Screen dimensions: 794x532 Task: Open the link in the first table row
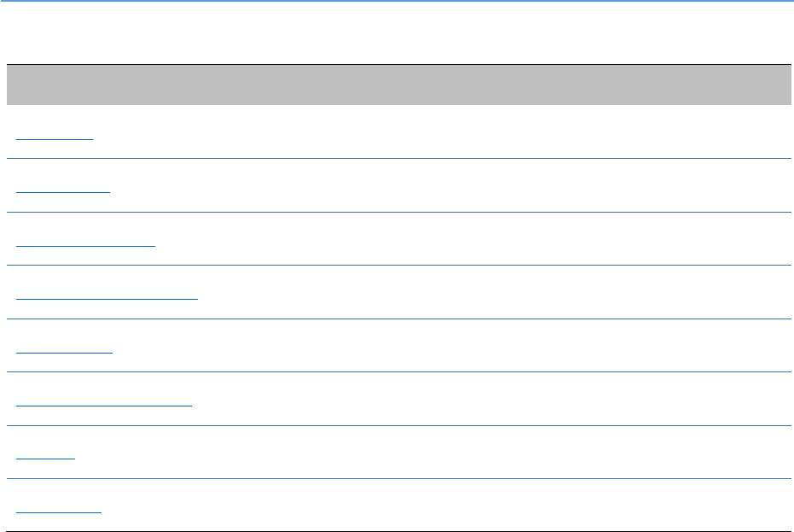(55, 137)
